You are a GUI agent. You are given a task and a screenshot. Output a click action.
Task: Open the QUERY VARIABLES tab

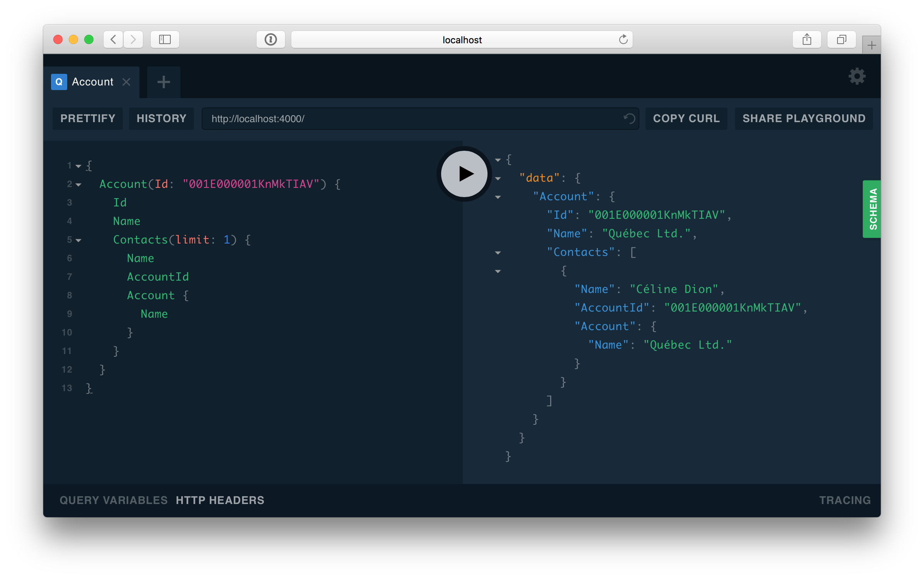pos(114,500)
